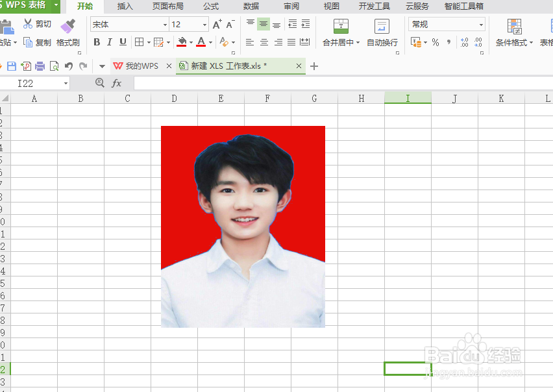
Task: Close the 新建 XLS 工作表.xls tab
Action: point(299,66)
